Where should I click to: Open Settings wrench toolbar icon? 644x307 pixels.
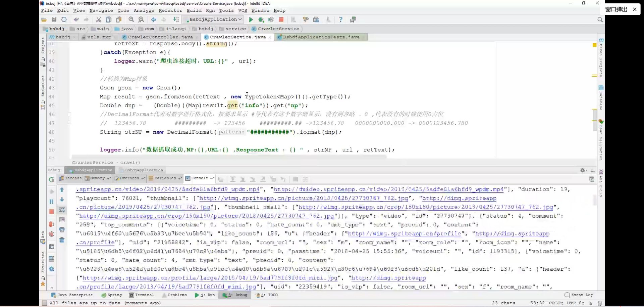click(306, 19)
